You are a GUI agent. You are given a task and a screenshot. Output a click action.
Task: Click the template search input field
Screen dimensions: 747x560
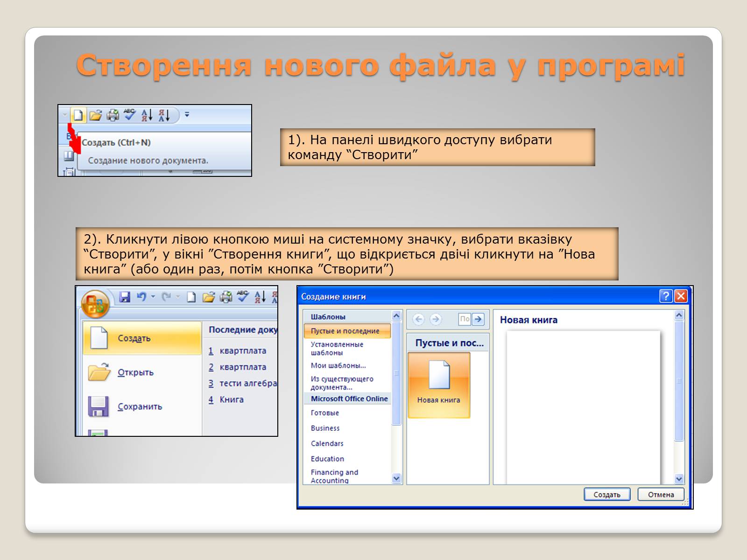[465, 319]
